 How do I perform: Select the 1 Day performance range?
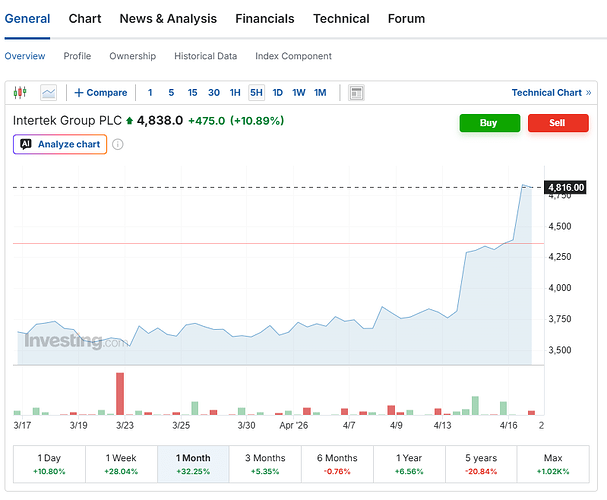coord(49,464)
